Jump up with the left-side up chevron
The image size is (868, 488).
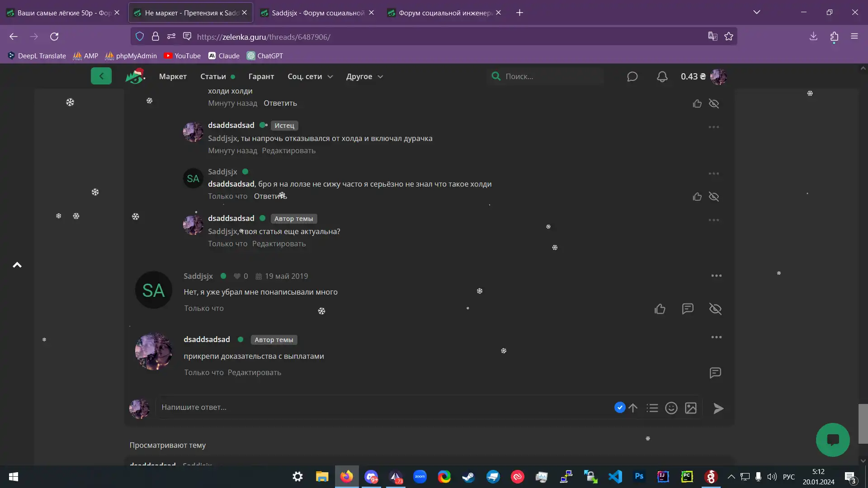pyautogui.click(x=17, y=265)
